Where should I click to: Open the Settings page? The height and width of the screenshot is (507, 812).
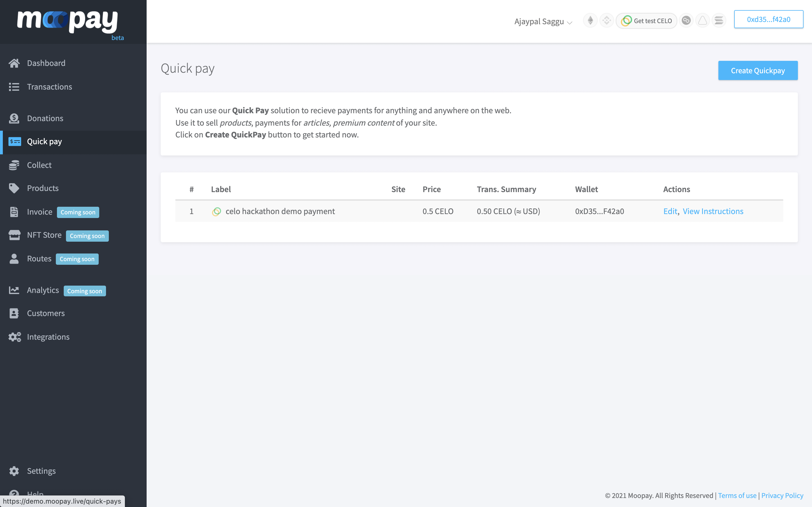tap(41, 471)
